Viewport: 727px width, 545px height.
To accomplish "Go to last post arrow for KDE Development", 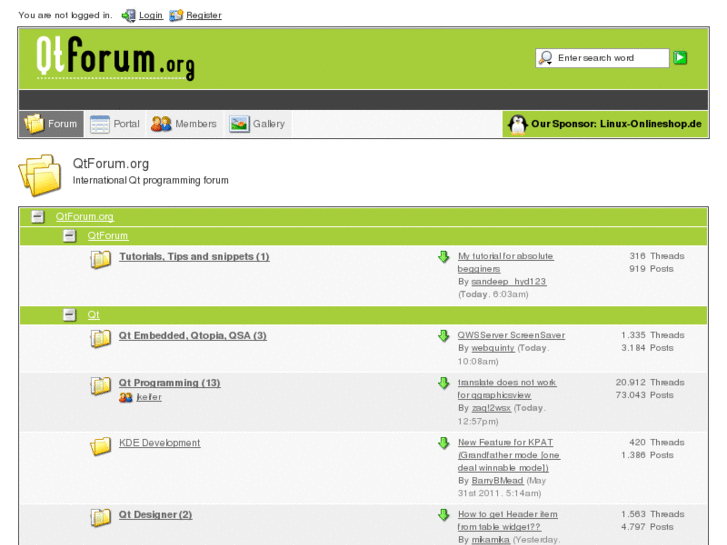I will (444, 443).
